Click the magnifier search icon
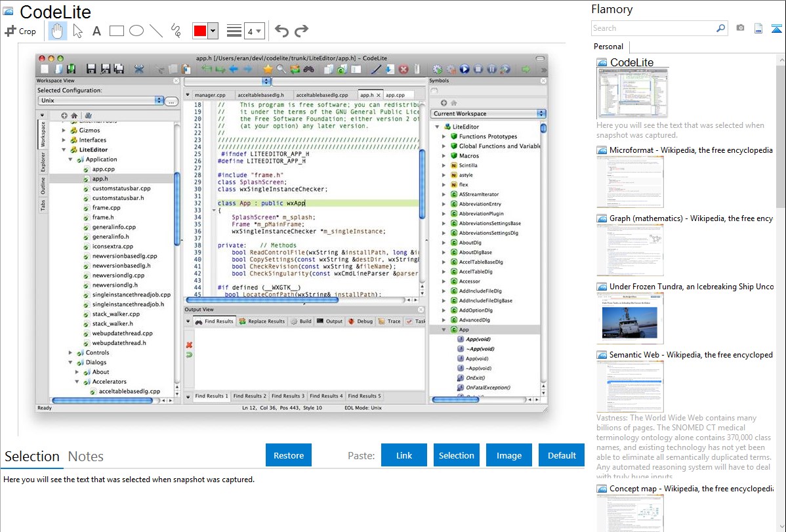Image resolution: width=786 pixels, height=532 pixels. point(721,28)
